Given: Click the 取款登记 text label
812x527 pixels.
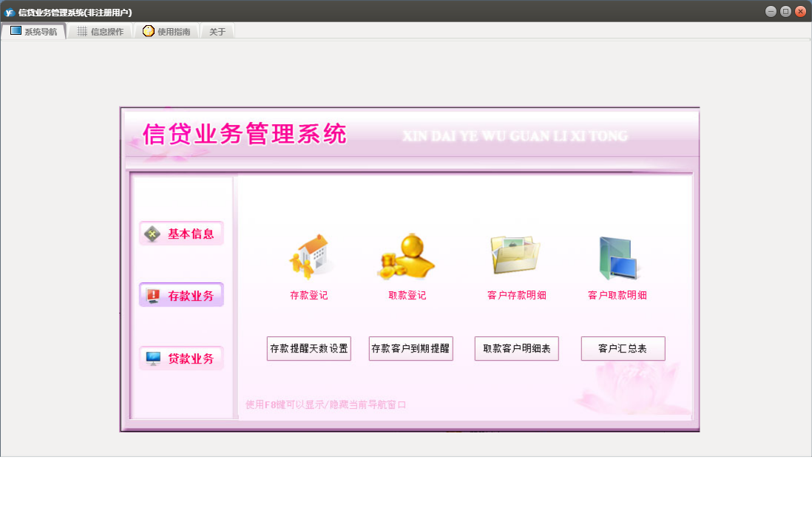Looking at the screenshot, I should pos(407,295).
